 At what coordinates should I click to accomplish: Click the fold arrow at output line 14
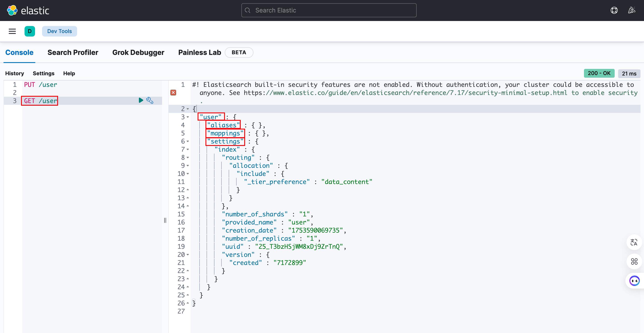[188, 206]
